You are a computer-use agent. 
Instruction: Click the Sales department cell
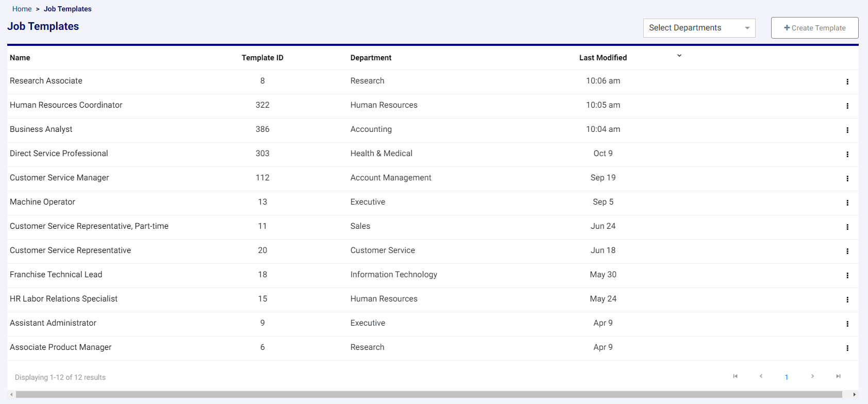point(360,226)
